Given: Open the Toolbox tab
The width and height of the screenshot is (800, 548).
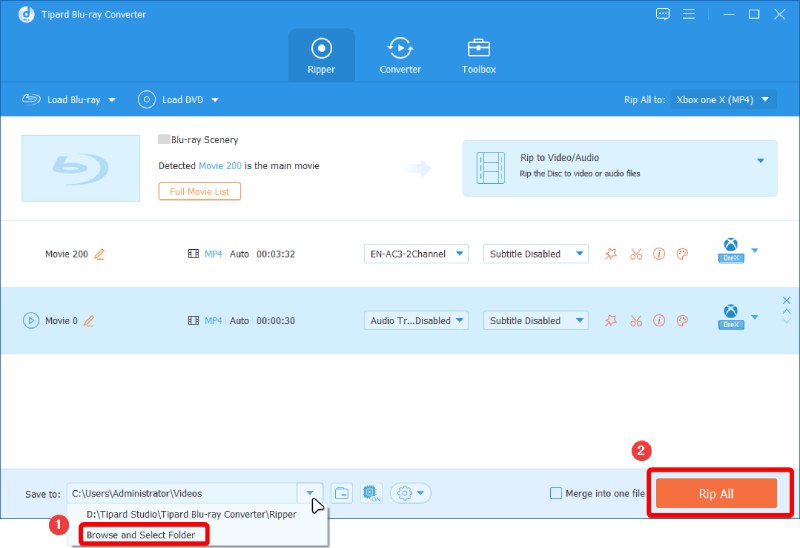Looking at the screenshot, I should (479, 56).
